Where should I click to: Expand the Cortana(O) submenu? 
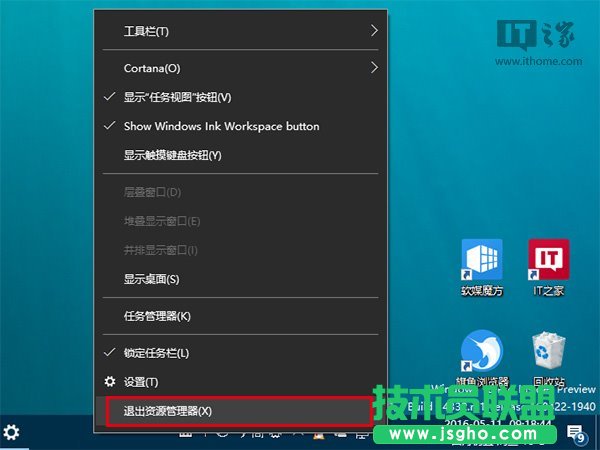point(240,68)
